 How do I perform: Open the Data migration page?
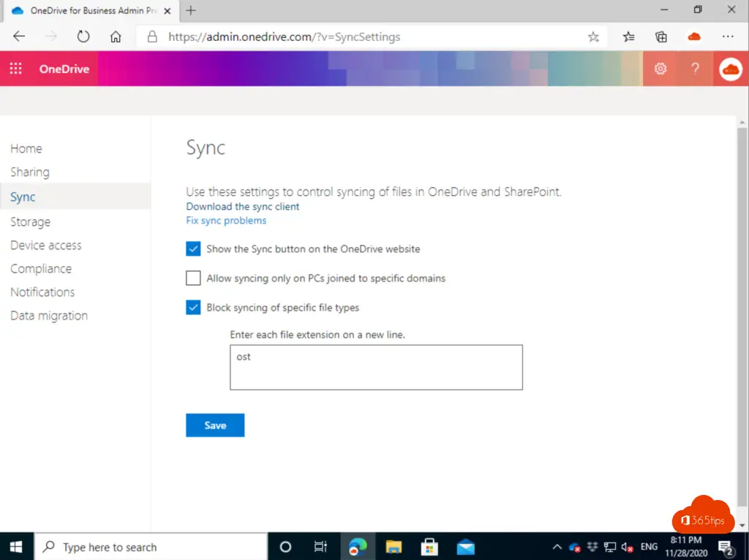click(x=49, y=316)
